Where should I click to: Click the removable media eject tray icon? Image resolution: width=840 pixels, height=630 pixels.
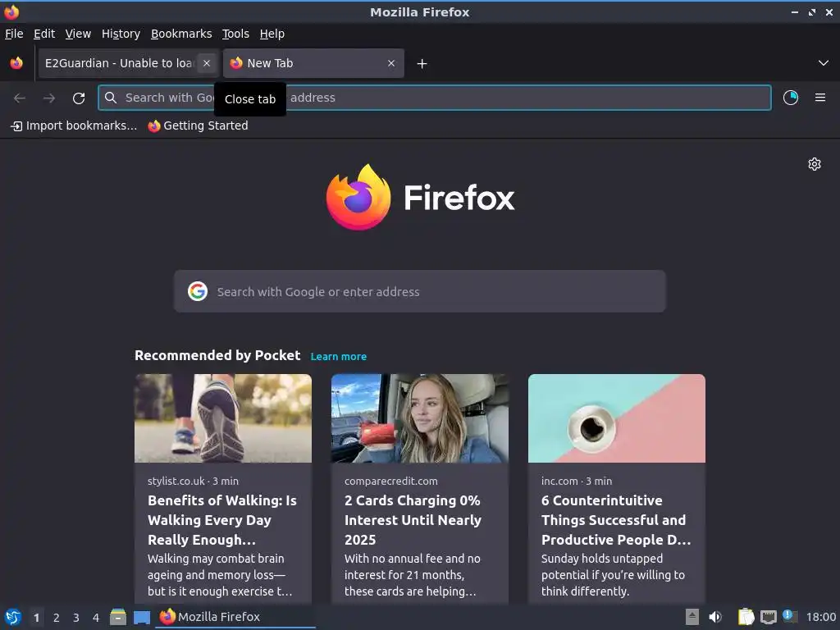(692, 617)
